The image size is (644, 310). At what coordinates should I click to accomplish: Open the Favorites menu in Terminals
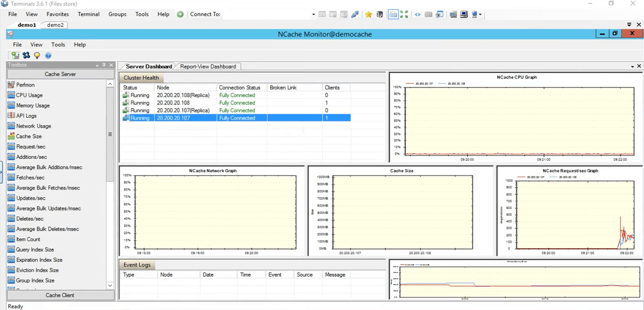[58, 14]
